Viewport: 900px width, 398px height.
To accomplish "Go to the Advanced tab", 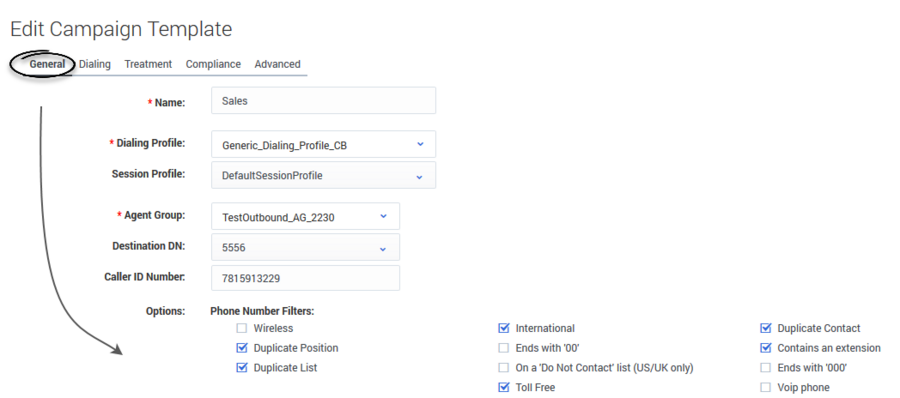I will click(x=277, y=64).
